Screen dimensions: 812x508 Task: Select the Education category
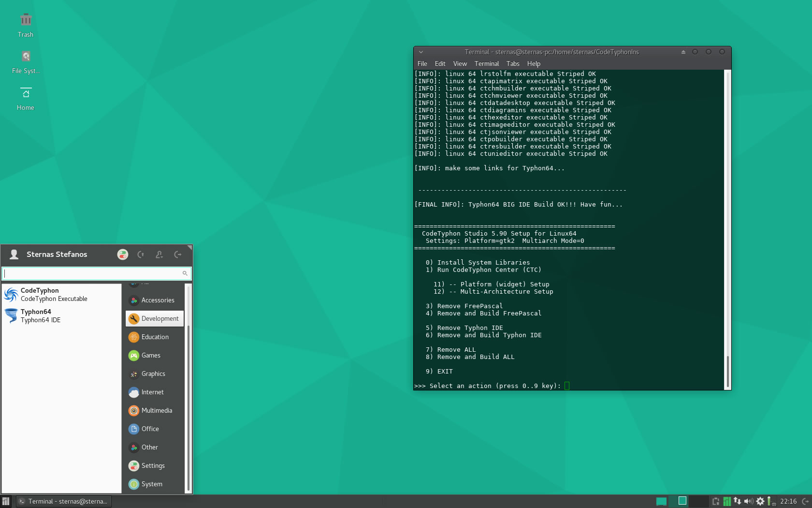point(155,337)
